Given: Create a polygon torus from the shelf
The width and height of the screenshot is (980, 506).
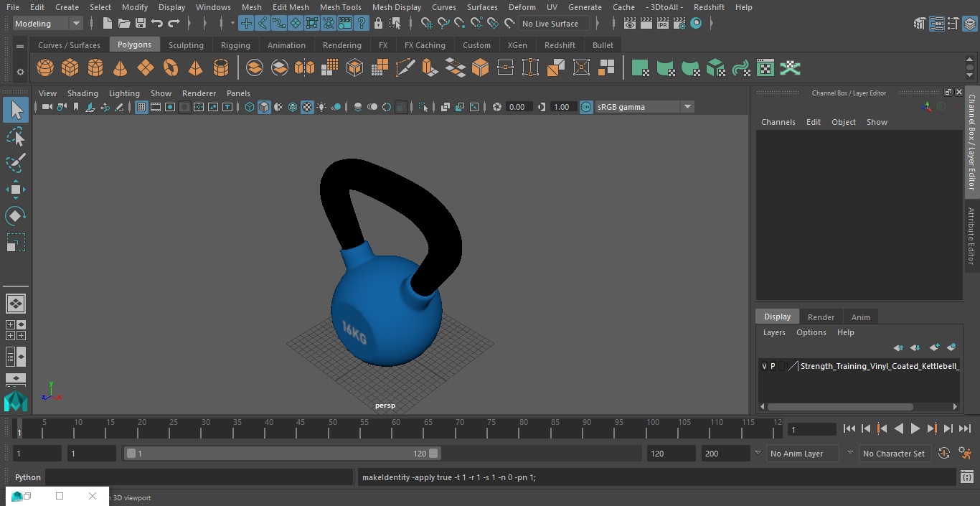Looking at the screenshot, I should pos(170,68).
